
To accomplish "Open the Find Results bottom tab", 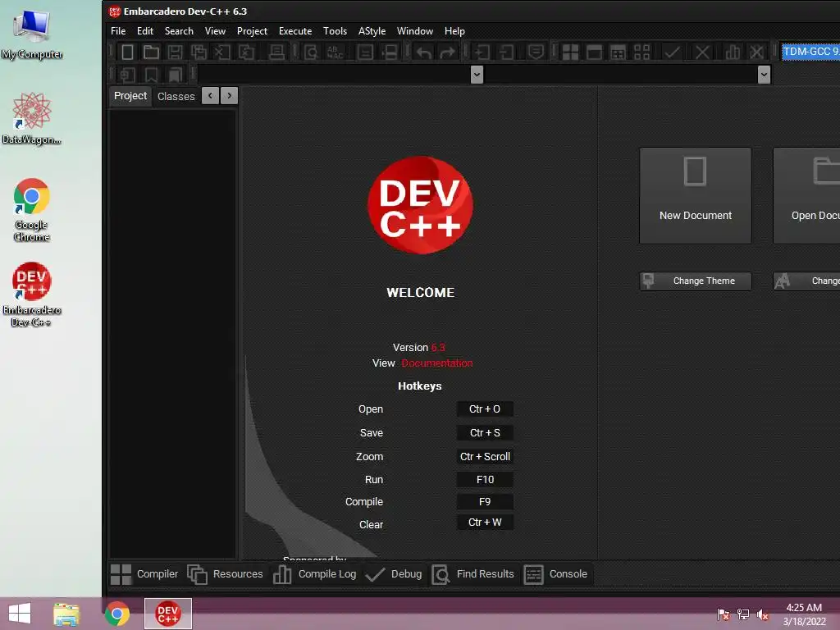I will (x=473, y=573).
